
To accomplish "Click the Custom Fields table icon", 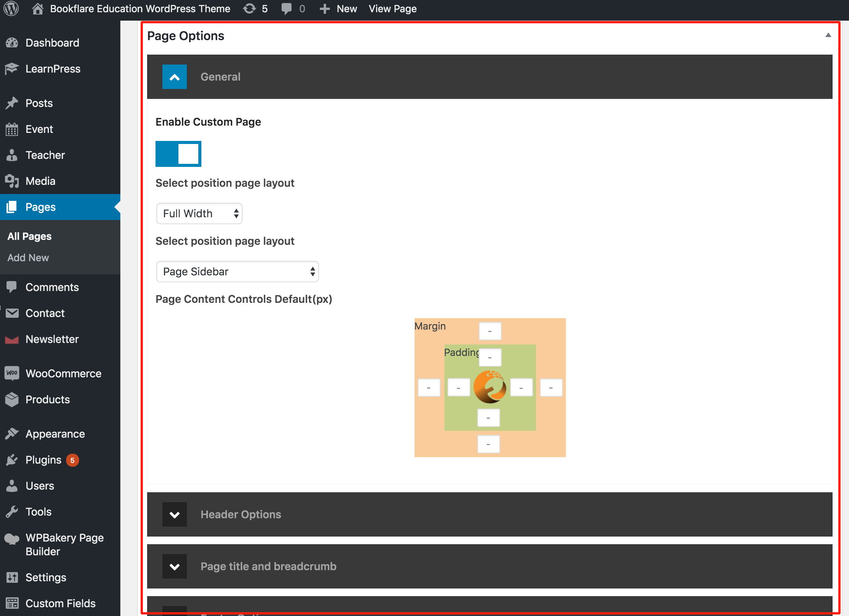I will tap(12, 603).
